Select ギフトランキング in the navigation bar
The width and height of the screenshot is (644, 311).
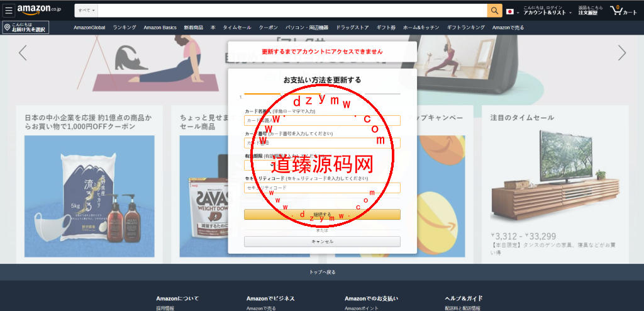tap(466, 28)
